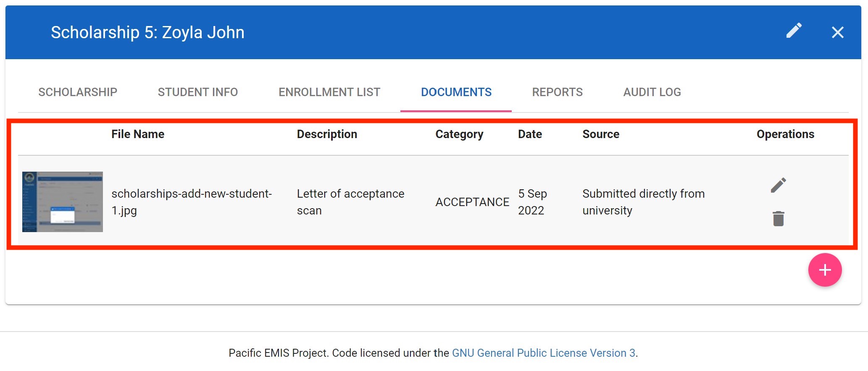The image size is (868, 371).
Task: Select the Documents tab
Action: coord(456,92)
